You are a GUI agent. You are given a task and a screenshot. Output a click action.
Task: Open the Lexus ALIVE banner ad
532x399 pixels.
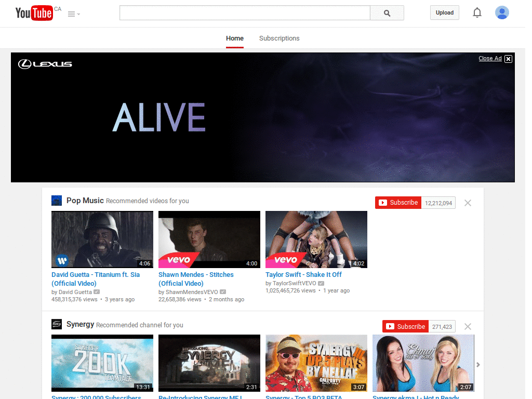pos(262,117)
